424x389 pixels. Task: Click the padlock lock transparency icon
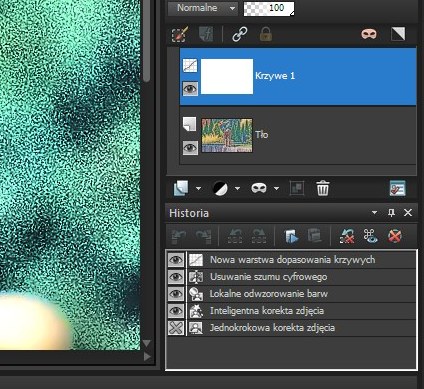(x=266, y=34)
